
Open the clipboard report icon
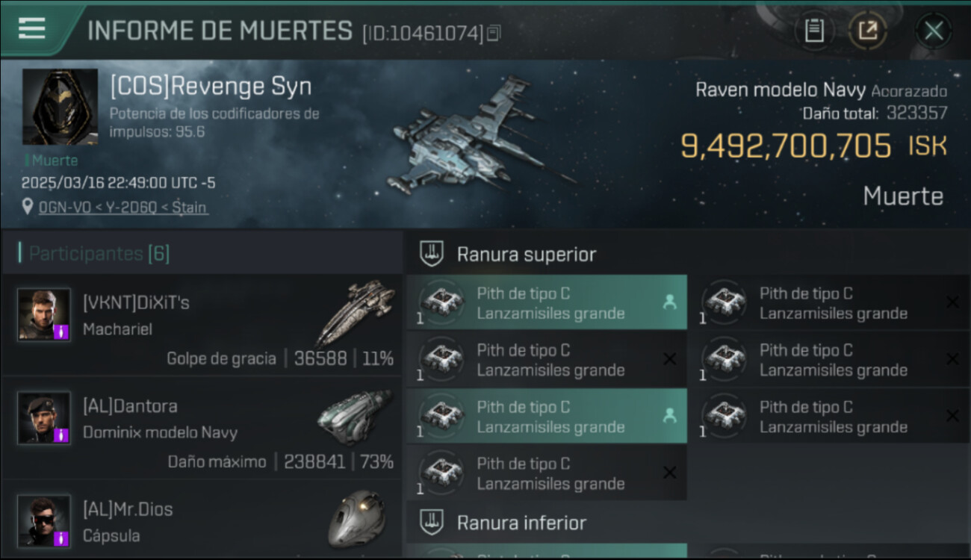click(x=813, y=31)
